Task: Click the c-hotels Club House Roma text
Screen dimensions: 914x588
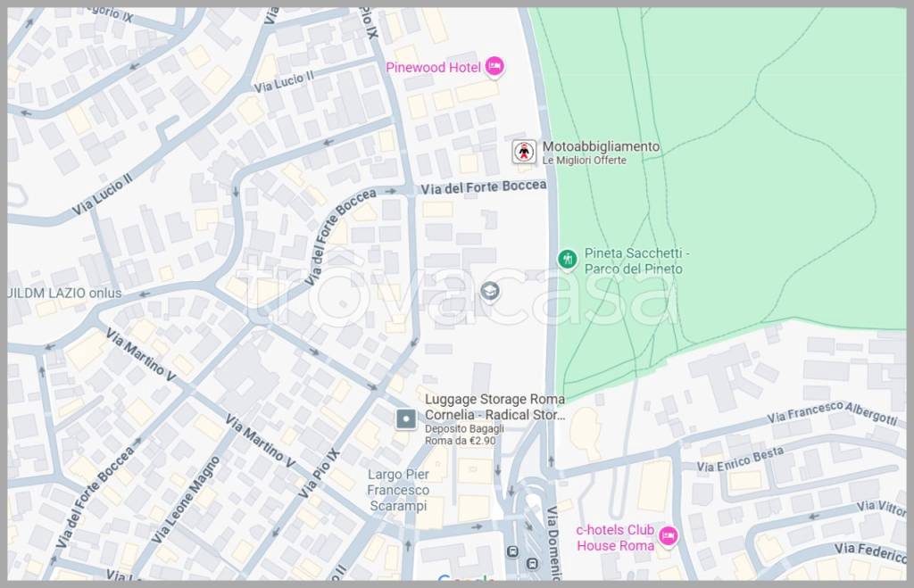Action: 615,537
